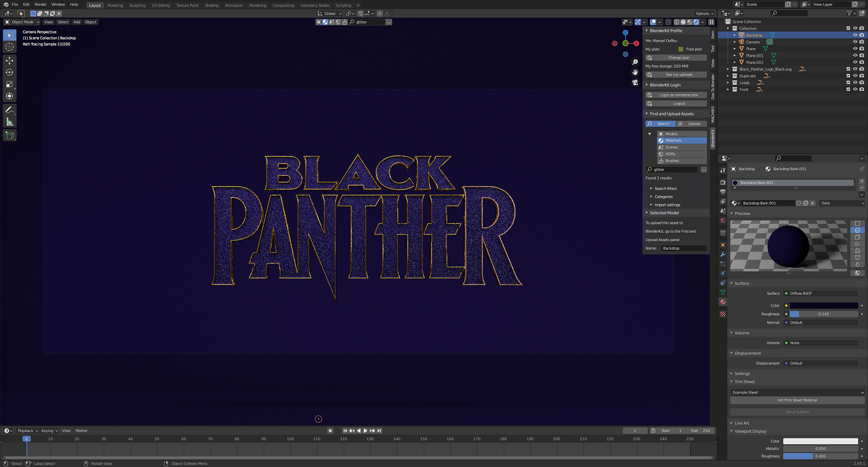
Task: Uncheck Black_Panther_Logo_Black.svg collection checkbox
Action: (x=848, y=69)
